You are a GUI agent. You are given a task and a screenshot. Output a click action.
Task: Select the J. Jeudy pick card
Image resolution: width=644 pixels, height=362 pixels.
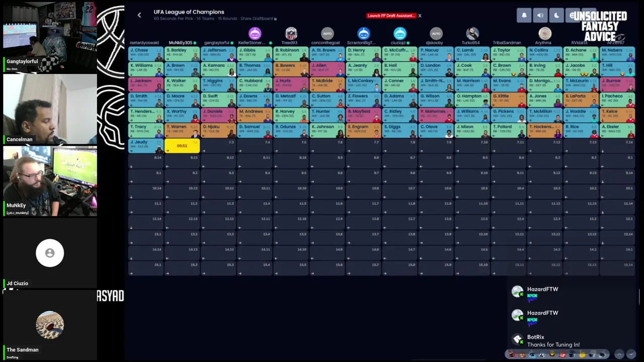coord(146,146)
